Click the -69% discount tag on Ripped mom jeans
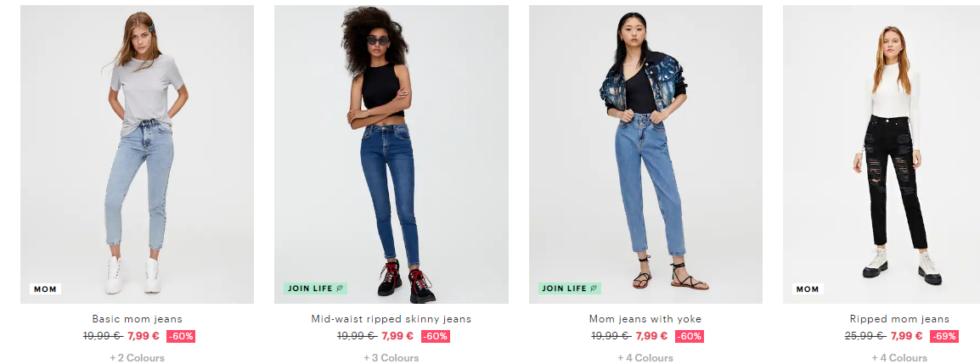The image size is (980, 364). pos(943,336)
